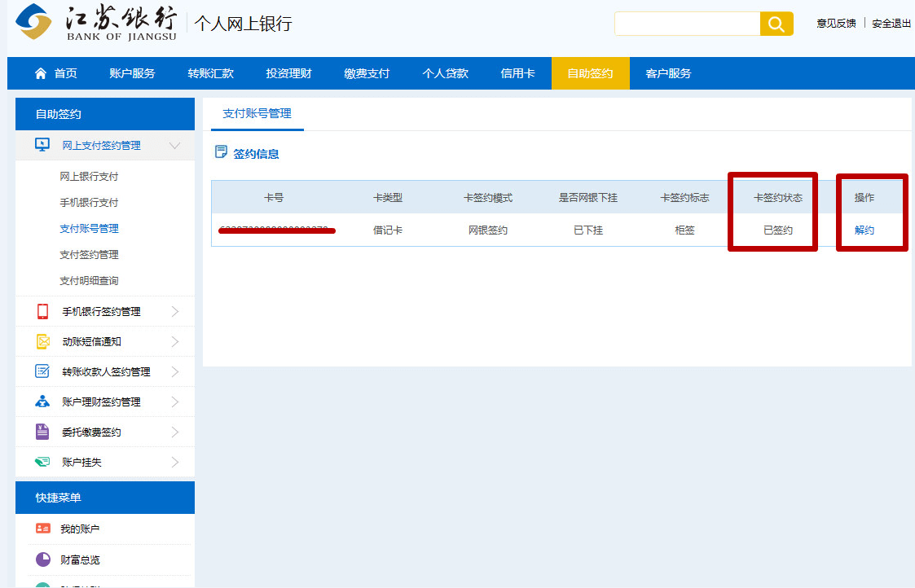Click the yellow search magnifier button
Screen dimensions: 915x588
pos(776,24)
